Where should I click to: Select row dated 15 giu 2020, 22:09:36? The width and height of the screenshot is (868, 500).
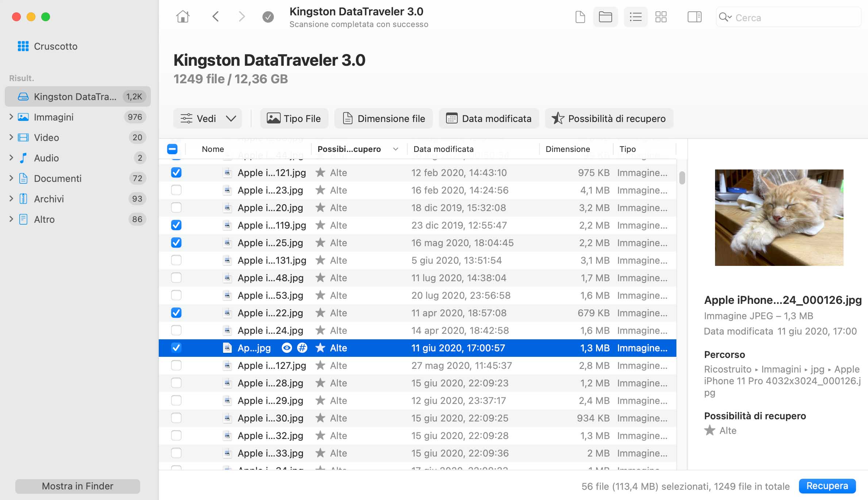[x=418, y=453]
